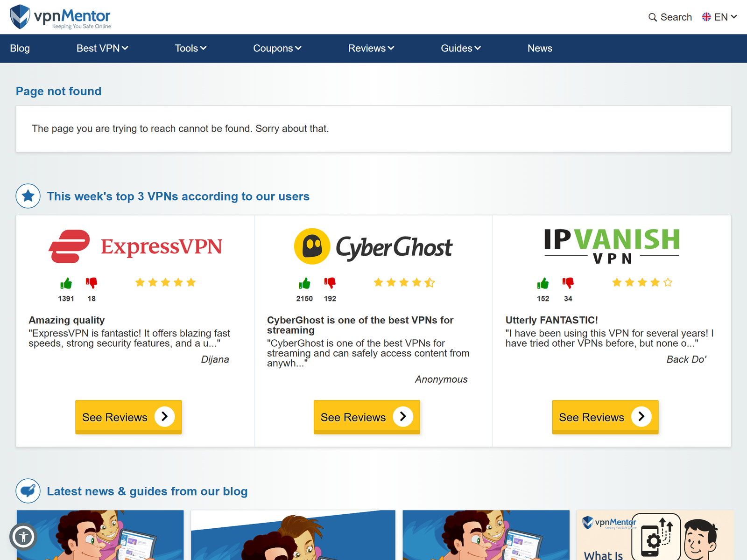Expand the Best VPN menu
Viewport: 747px width, 560px height.
pos(102,48)
